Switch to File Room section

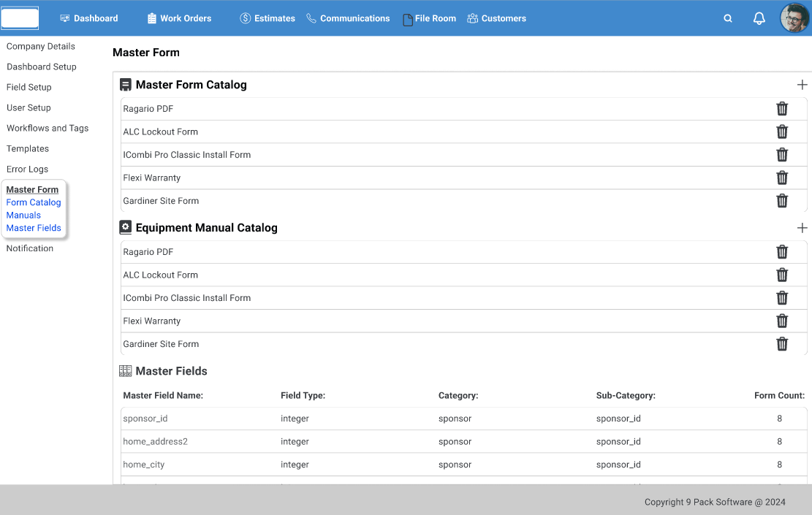(429, 18)
